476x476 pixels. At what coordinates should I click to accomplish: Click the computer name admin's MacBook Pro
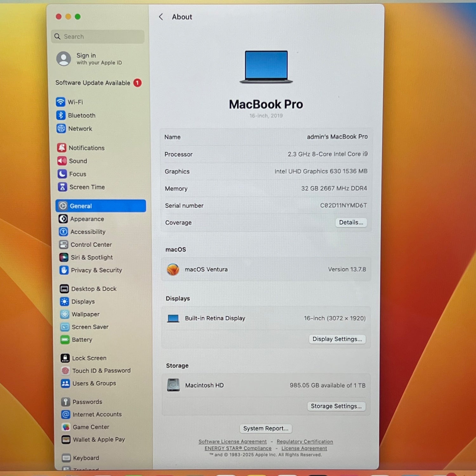point(337,137)
